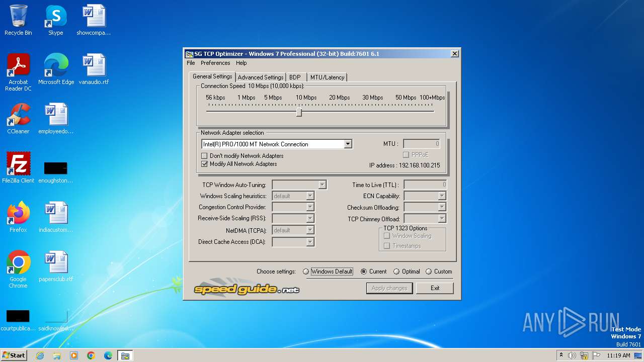The width and height of the screenshot is (644, 362).
Task: Click the taskbar clock showing 11:19 AM
Action: click(618, 355)
